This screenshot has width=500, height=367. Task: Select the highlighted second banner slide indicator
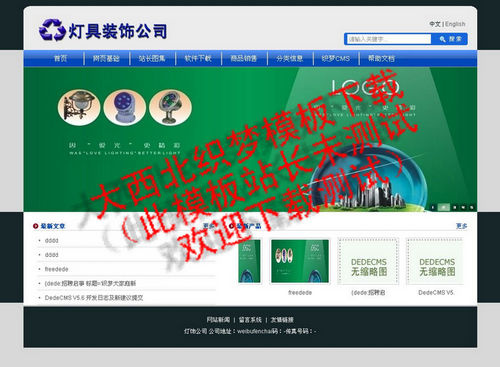pyautogui.click(x=443, y=207)
